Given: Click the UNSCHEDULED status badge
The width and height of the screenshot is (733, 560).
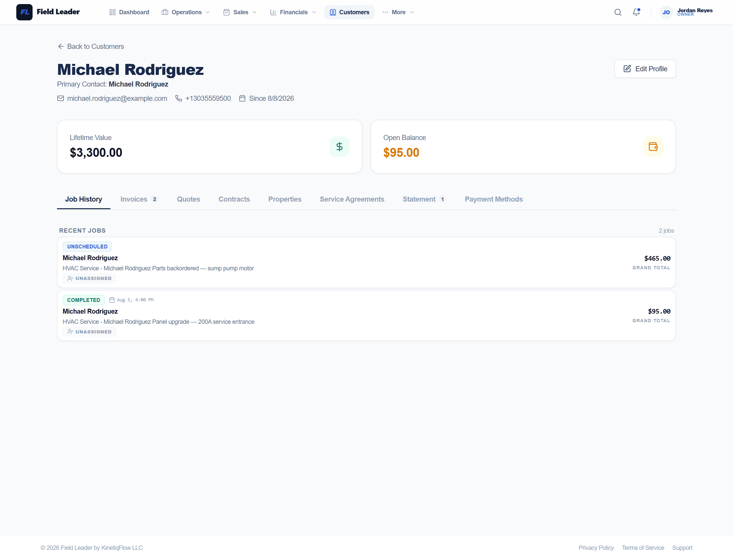Looking at the screenshot, I should pos(87,247).
